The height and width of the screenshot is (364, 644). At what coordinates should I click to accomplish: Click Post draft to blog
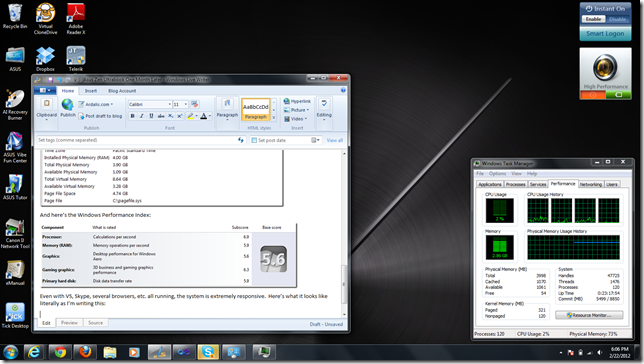click(x=100, y=116)
